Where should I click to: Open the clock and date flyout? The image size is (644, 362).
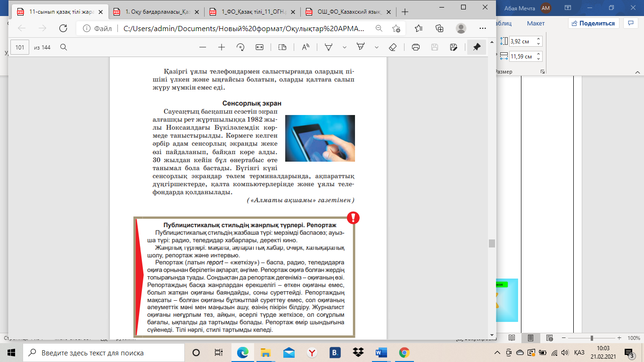pos(604,353)
